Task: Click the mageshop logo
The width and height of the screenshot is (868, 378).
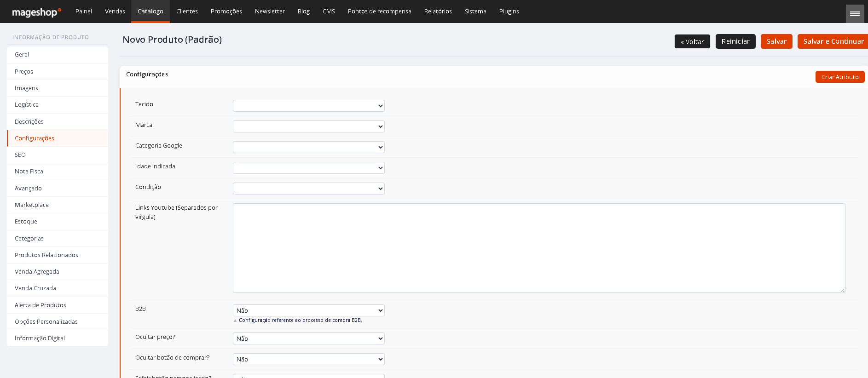Action: pyautogui.click(x=36, y=12)
